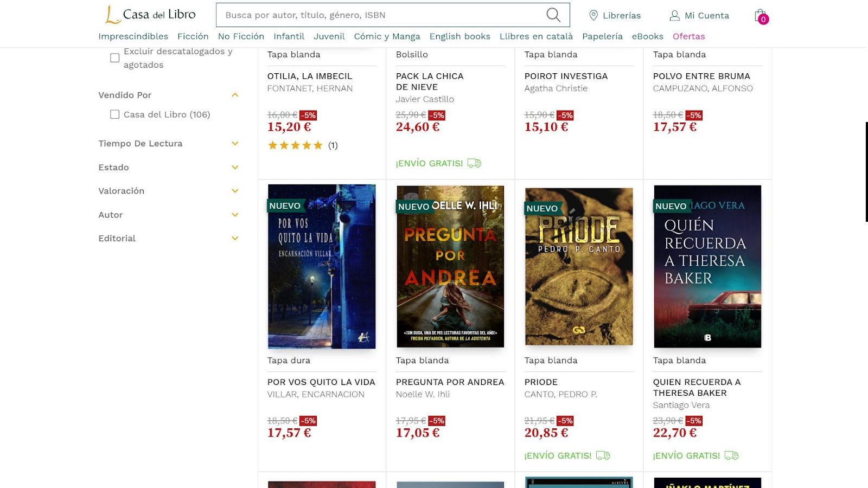This screenshot has height=488, width=868.
Task: Open POLVO ENTRE BRUMA title link
Action: pyautogui.click(x=701, y=76)
